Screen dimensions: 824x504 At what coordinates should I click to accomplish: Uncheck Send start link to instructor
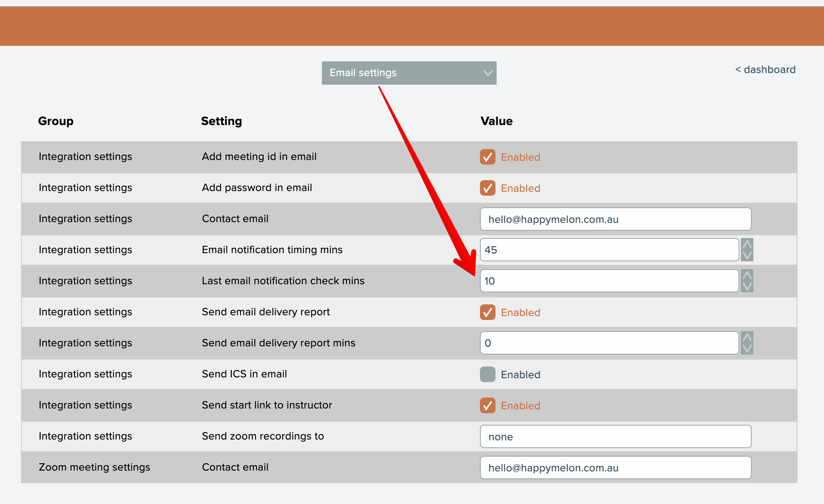488,405
